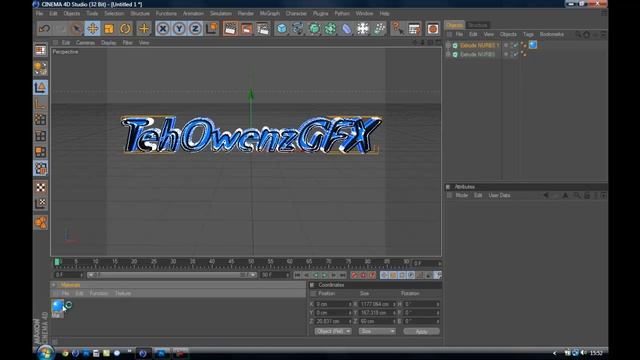640x360 pixels.
Task: Click the question mark help icon
Action: 397,29
